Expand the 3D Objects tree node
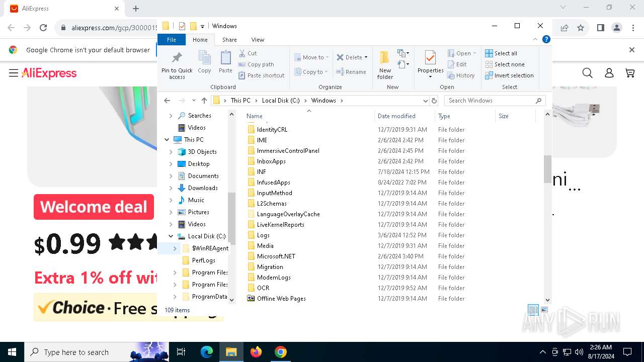The width and height of the screenshot is (644, 362). point(171,152)
